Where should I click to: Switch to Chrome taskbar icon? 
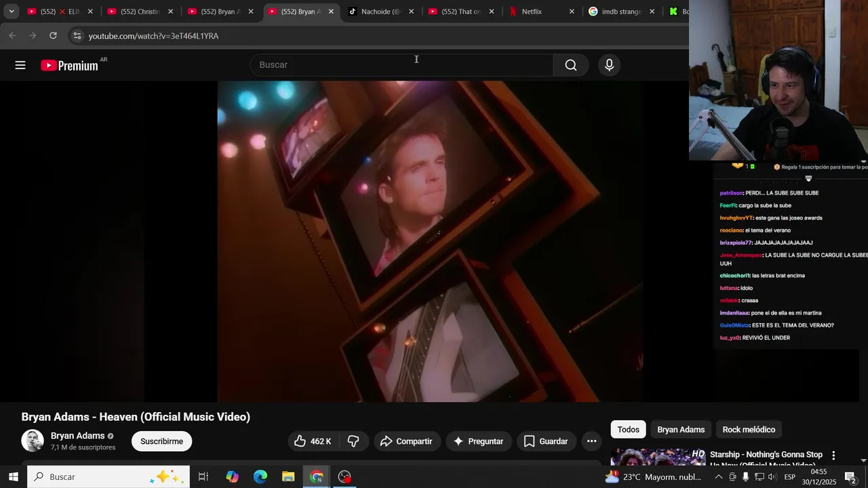tap(317, 476)
